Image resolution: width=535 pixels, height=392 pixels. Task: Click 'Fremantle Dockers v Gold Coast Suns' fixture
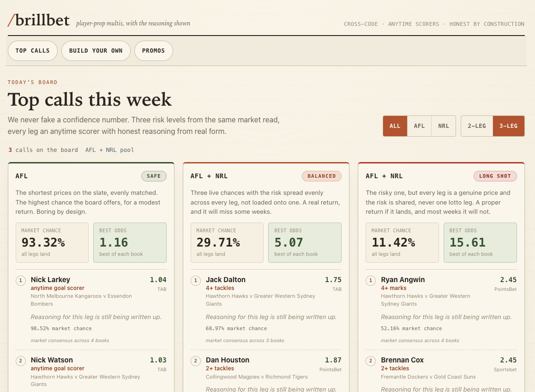coord(428,377)
